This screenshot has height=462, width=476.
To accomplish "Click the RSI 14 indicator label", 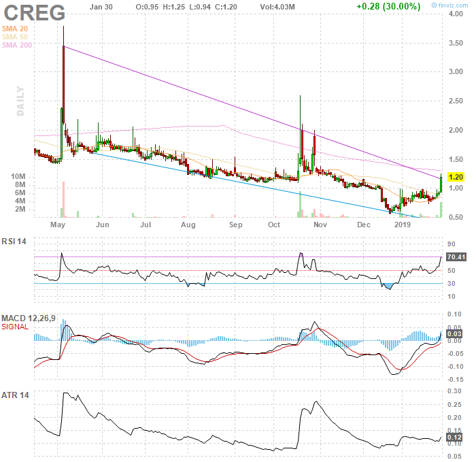I will tap(14, 242).
